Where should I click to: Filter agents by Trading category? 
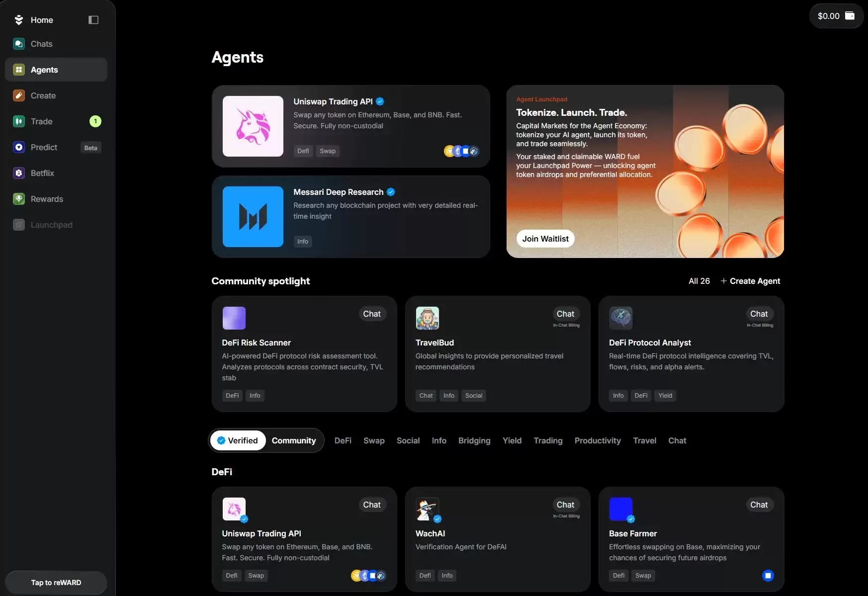(548, 440)
